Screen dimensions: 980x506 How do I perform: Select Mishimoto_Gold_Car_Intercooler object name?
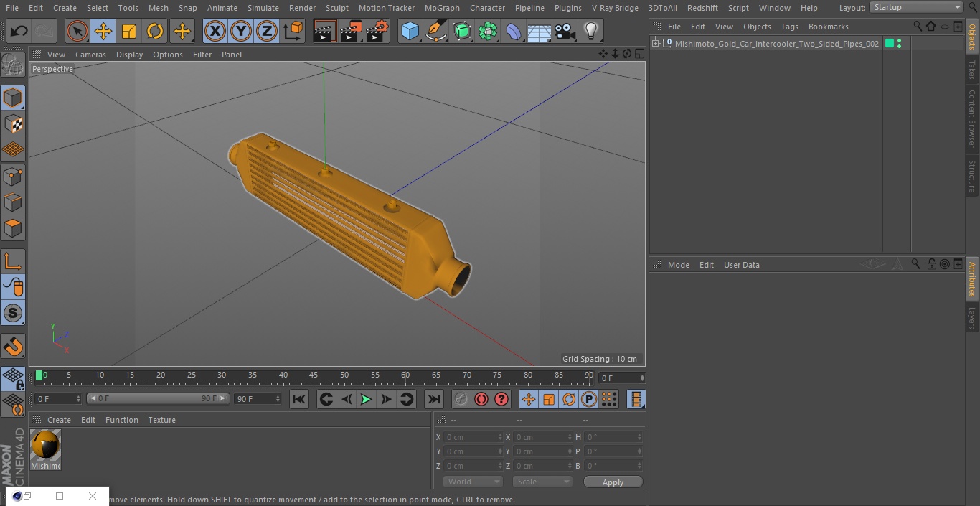pos(777,44)
